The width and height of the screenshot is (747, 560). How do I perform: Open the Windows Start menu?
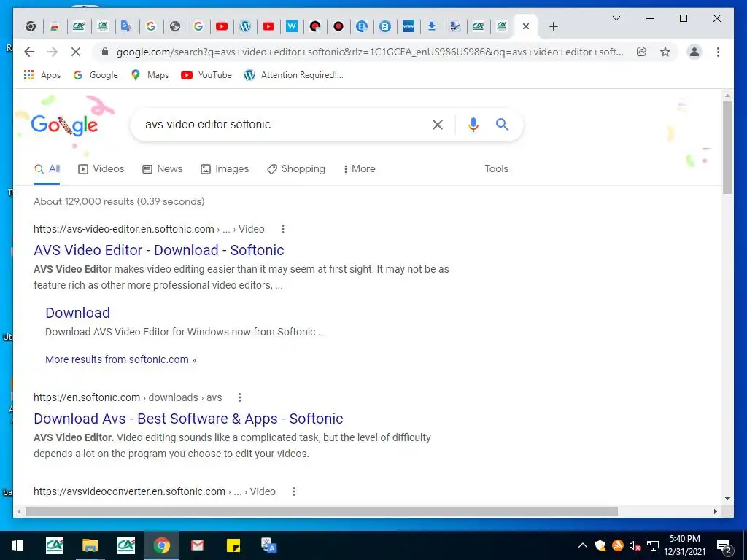point(18,545)
